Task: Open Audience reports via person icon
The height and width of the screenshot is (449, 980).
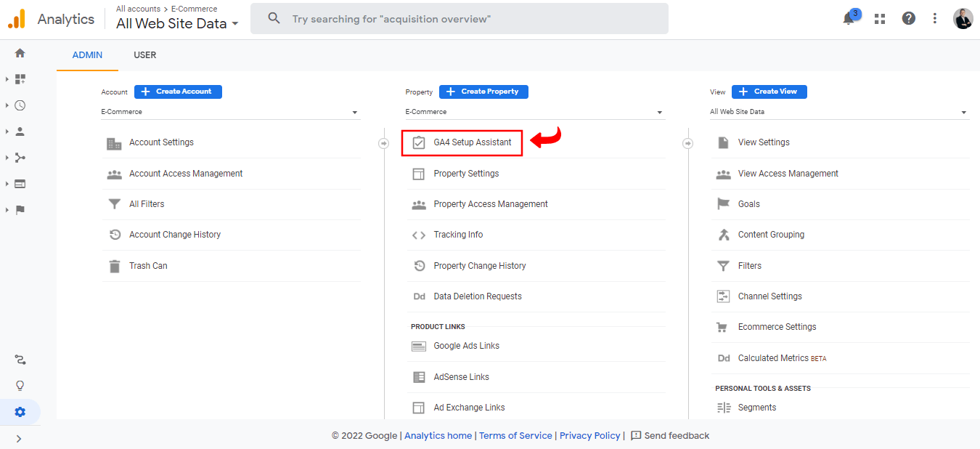Action: click(20, 132)
